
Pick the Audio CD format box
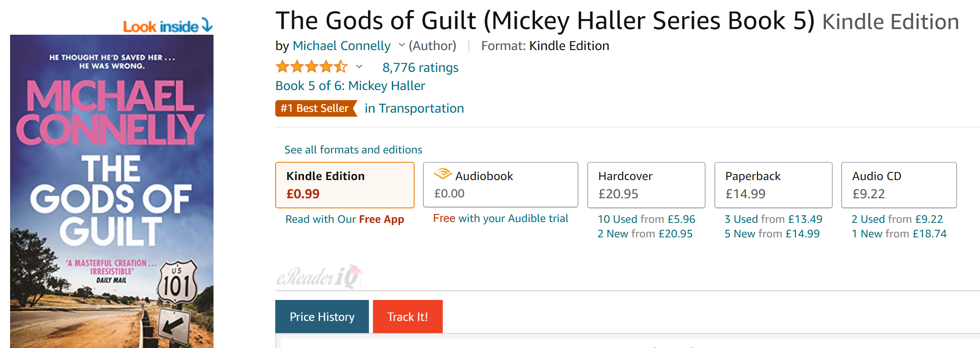tap(898, 185)
